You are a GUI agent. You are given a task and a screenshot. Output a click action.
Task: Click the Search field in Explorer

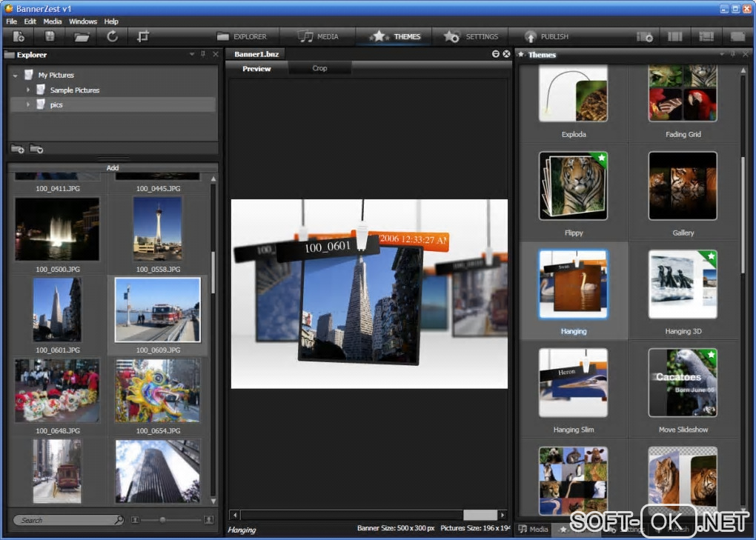(x=67, y=520)
